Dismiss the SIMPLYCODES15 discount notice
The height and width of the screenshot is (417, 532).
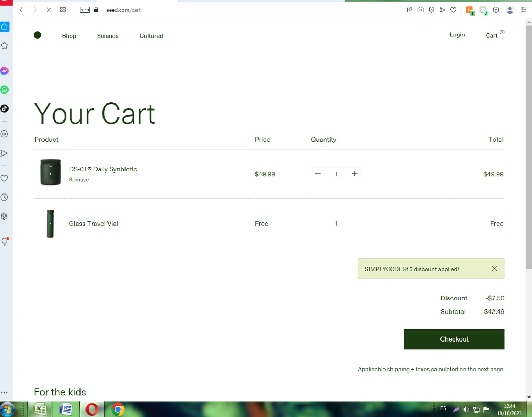[494, 269]
